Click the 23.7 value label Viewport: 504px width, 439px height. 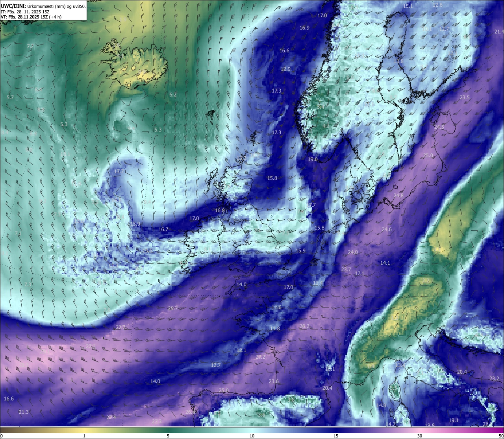click(346, 269)
